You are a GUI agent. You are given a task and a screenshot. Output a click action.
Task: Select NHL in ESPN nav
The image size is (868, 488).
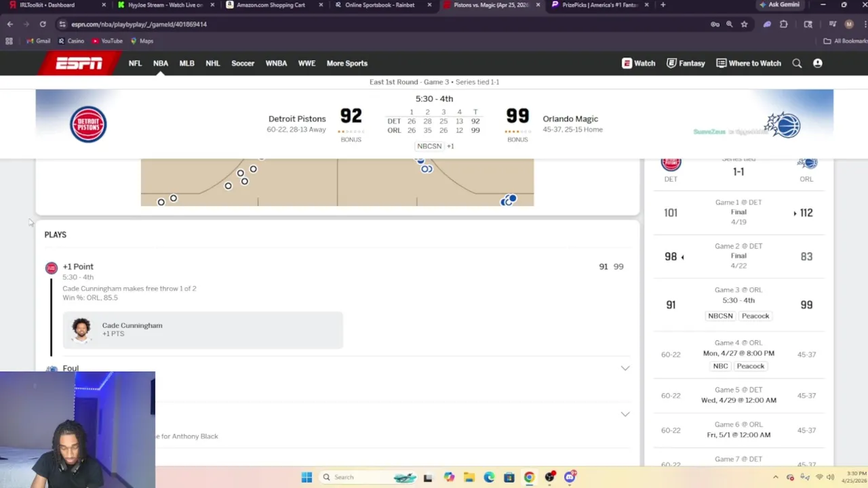point(213,63)
